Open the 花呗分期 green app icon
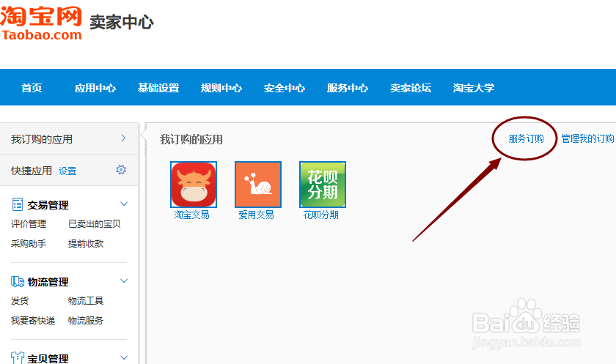 point(323,185)
